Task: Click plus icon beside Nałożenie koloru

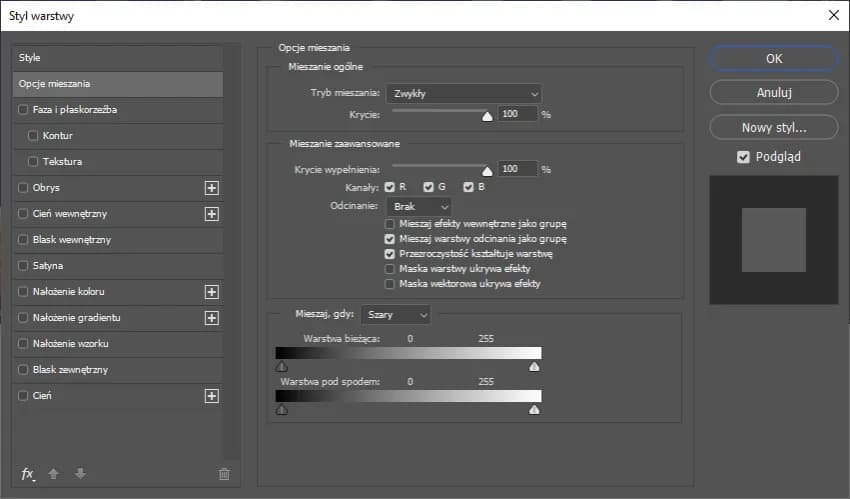Action: coord(211,292)
